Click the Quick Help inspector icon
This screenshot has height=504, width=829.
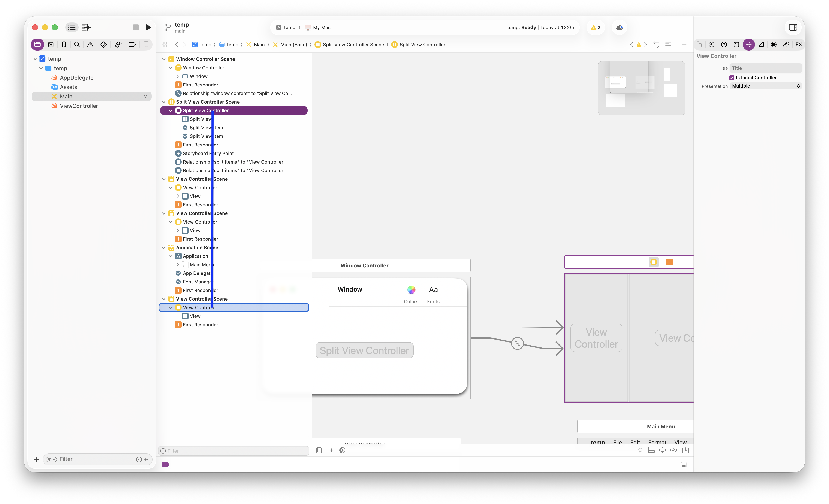(x=724, y=44)
